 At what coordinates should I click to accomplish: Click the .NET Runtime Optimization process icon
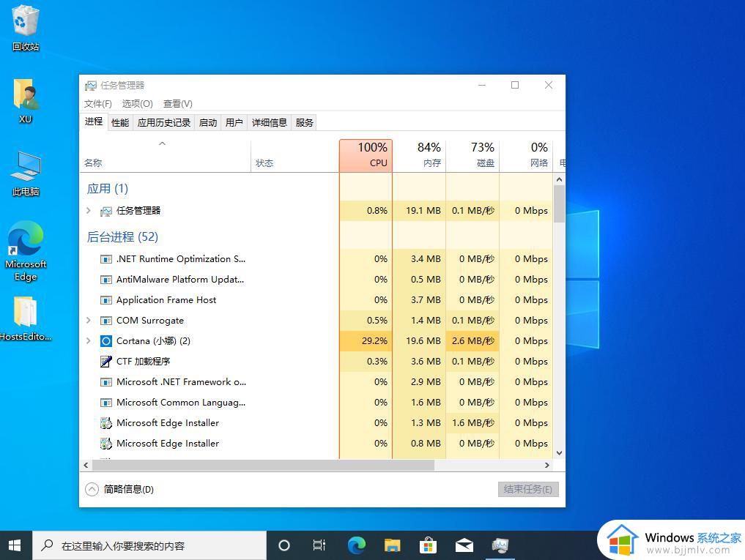point(106,259)
